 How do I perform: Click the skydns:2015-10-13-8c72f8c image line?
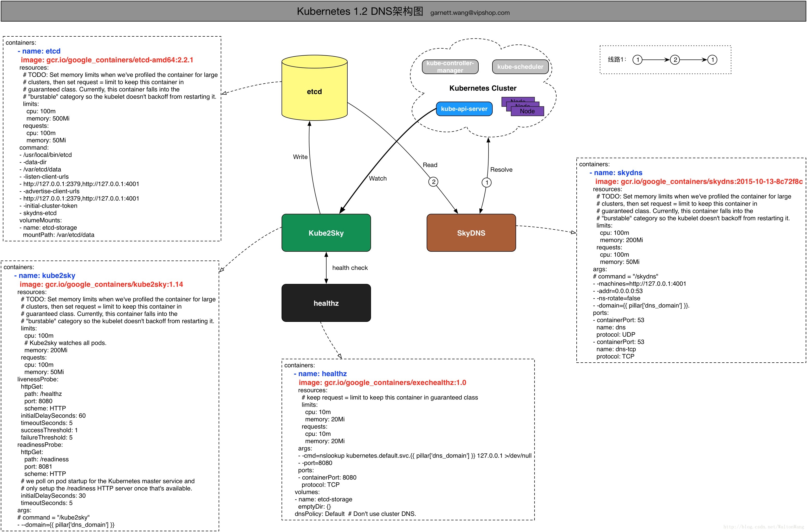[699, 182]
